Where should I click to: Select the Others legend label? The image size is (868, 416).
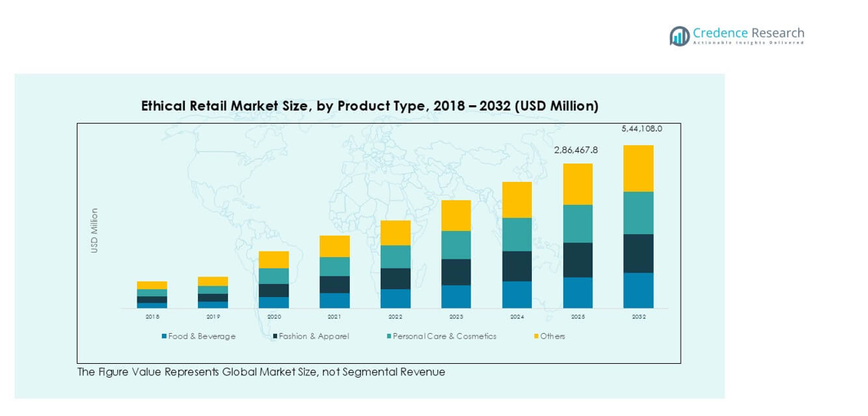553,336
